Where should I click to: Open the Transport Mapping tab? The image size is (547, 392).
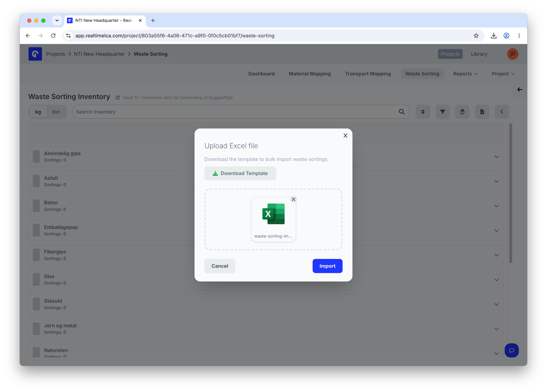(368, 73)
